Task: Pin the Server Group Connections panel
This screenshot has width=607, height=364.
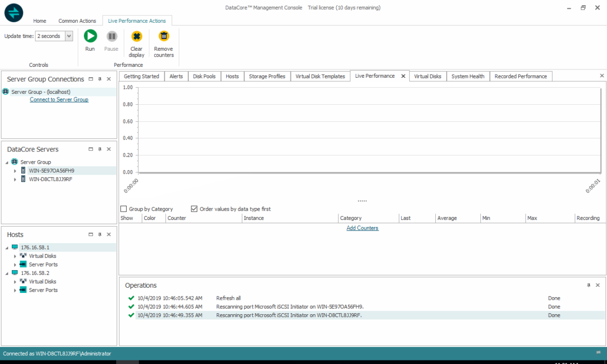Action: tap(100, 79)
